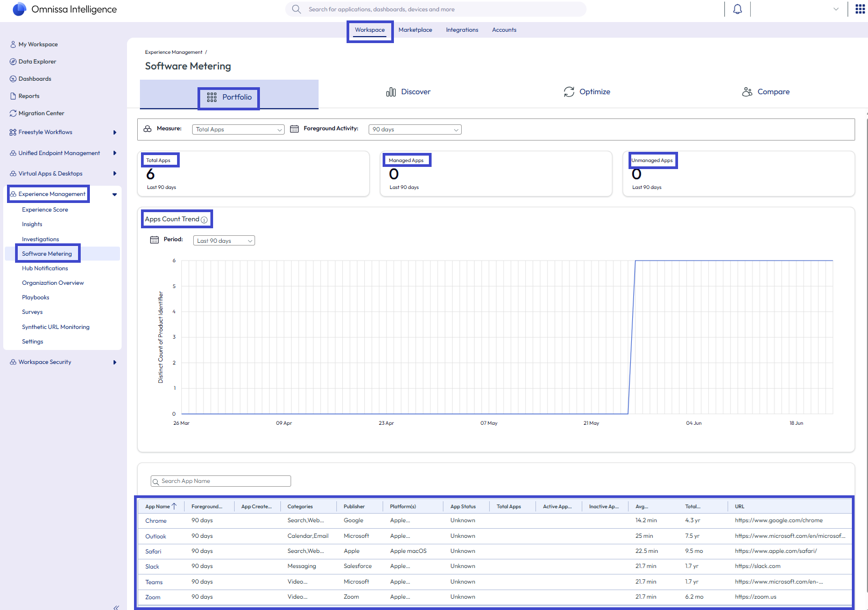Click the Safari app name cell

153,551
